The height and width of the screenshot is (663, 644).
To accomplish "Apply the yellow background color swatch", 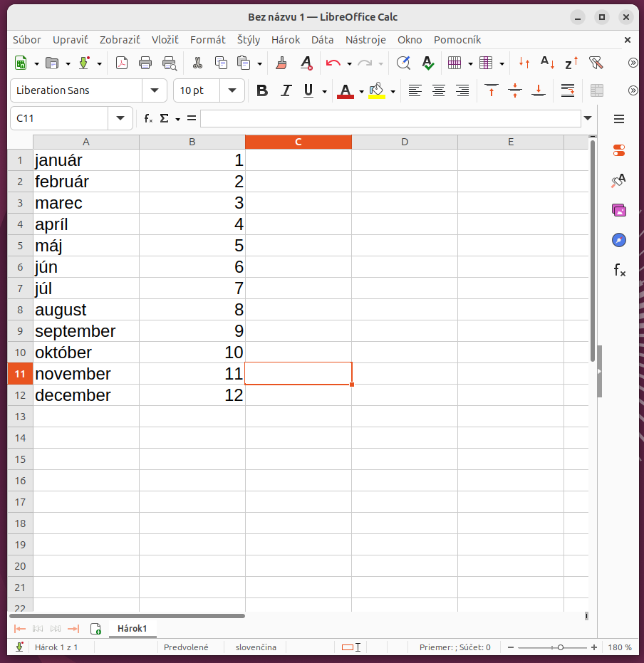I will click(377, 91).
